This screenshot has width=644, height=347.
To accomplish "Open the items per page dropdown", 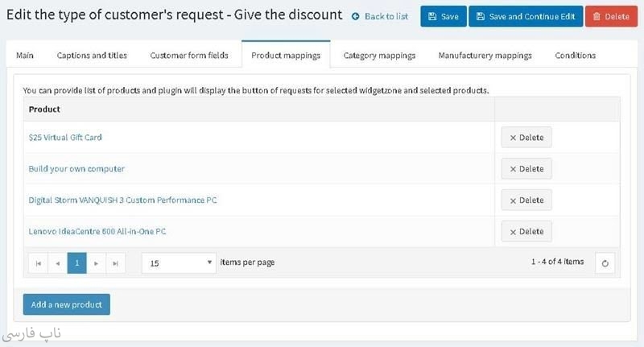I will 179,262.
